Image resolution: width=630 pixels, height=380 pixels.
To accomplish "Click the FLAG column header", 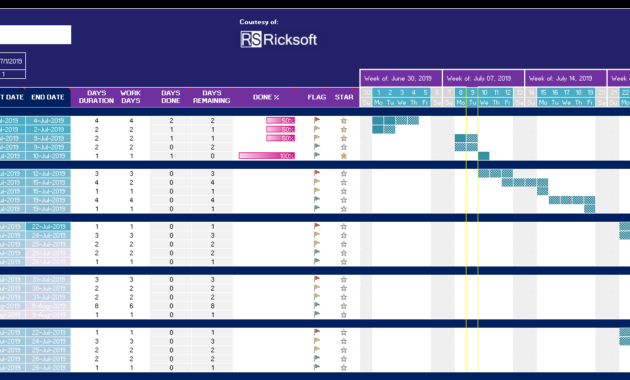I will (317, 97).
